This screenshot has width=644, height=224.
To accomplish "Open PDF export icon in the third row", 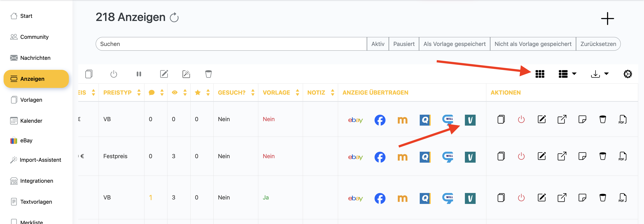I will (622, 198).
